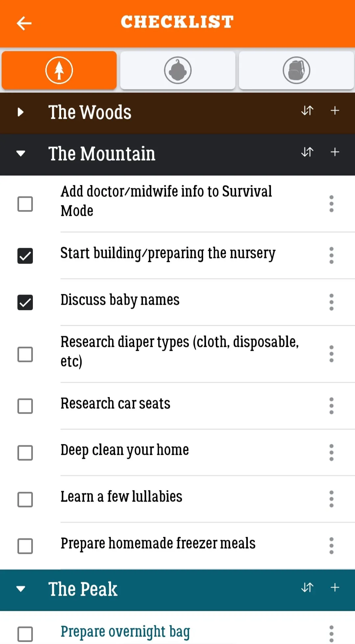Tap the back arrow in the header
Image resolution: width=355 pixels, height=644 pixels.
[24, 23]
